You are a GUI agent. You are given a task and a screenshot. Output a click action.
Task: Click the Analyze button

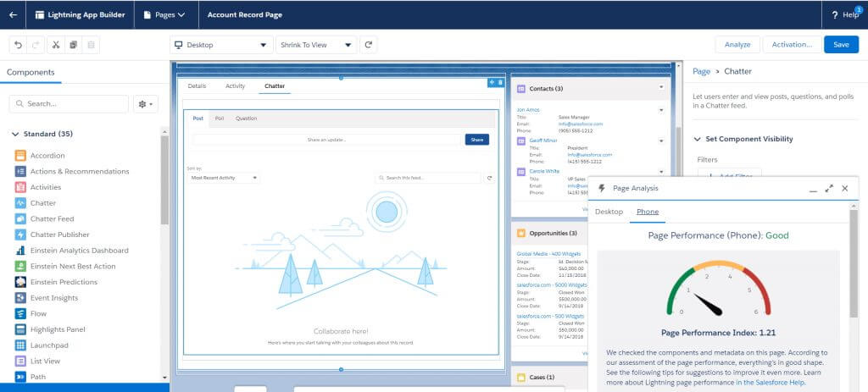tap(737, 45)
